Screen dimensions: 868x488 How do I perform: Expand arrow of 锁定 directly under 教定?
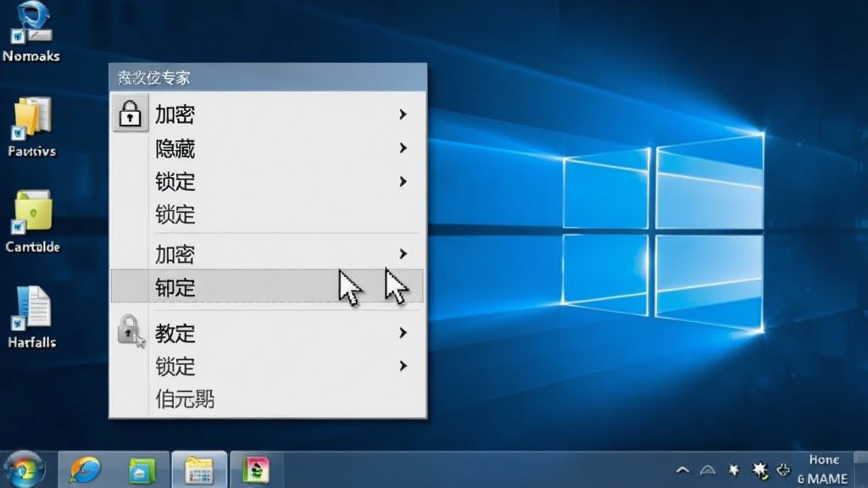403,366
